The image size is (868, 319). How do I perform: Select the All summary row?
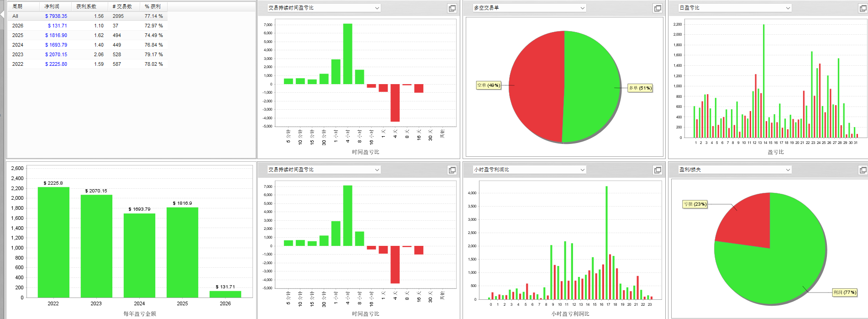16,16
